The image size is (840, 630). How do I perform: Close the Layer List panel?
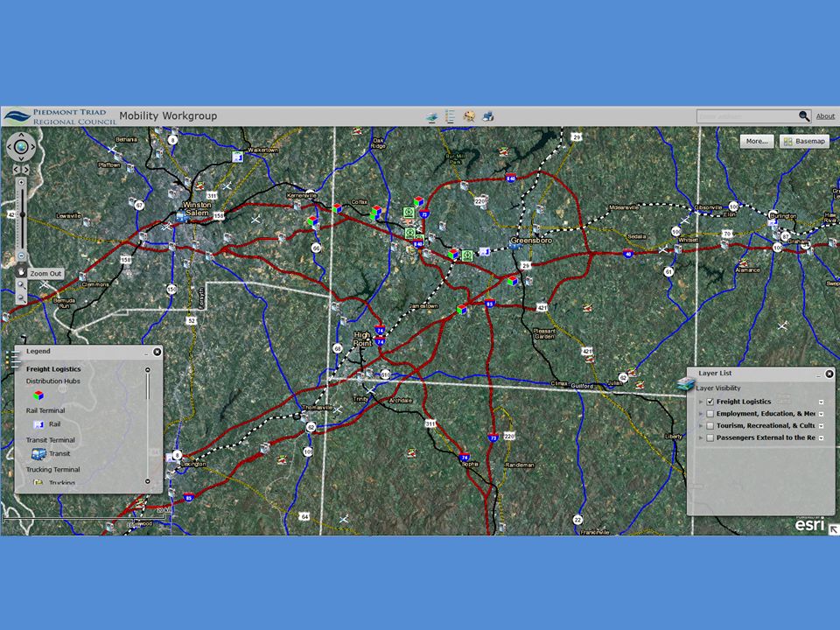[x=829, y=374]
